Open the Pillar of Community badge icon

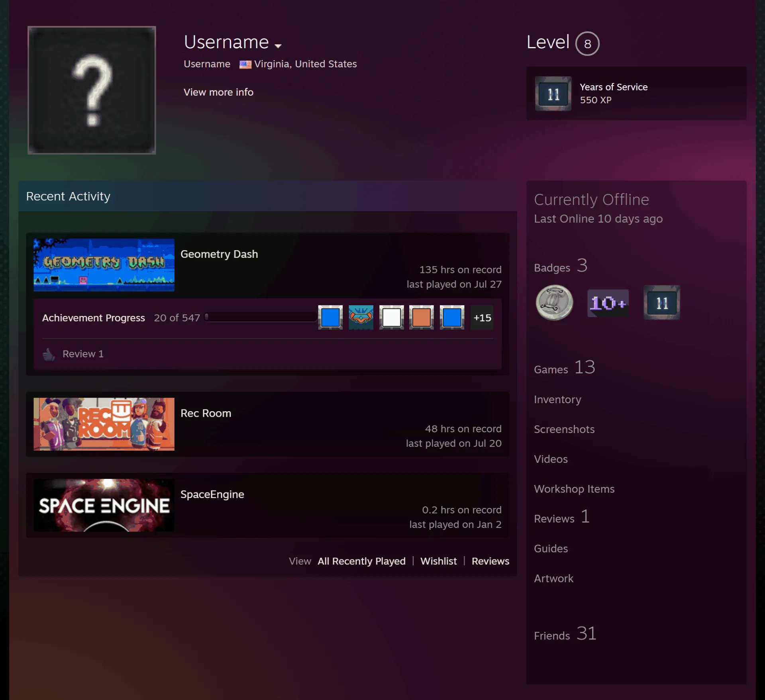click(x=554, y=303)
